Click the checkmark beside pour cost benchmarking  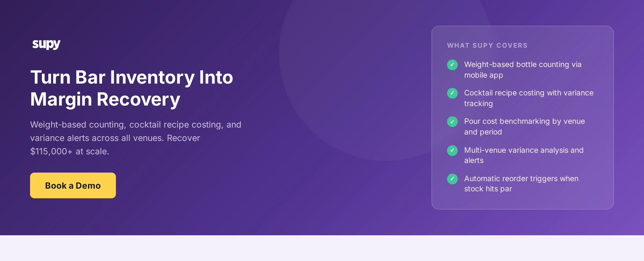(x=452, y=122)
